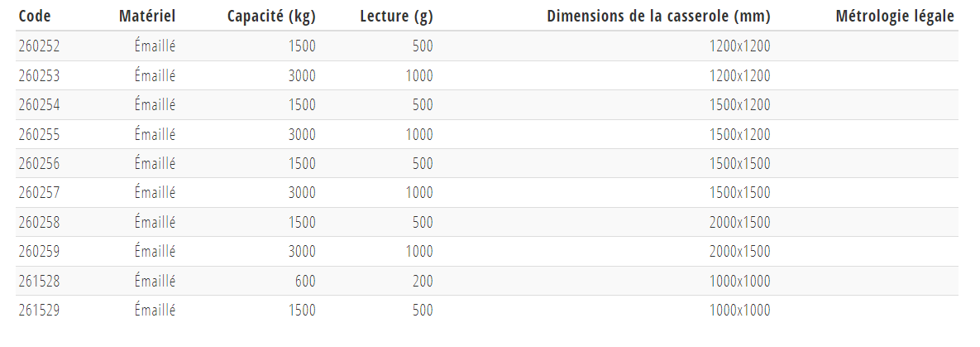Click the 600 kg capacity cell
The height and width of the screenshot is (347, 980).
305,282
